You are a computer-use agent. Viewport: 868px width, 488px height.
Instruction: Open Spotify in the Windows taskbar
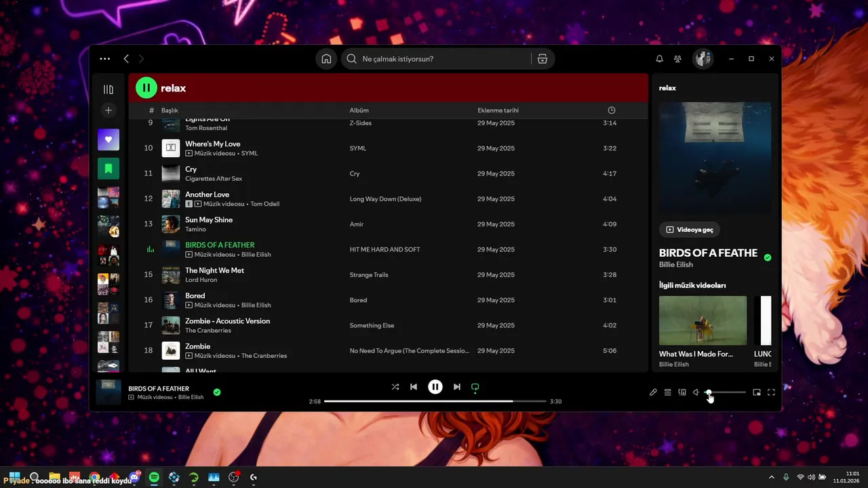154,477
